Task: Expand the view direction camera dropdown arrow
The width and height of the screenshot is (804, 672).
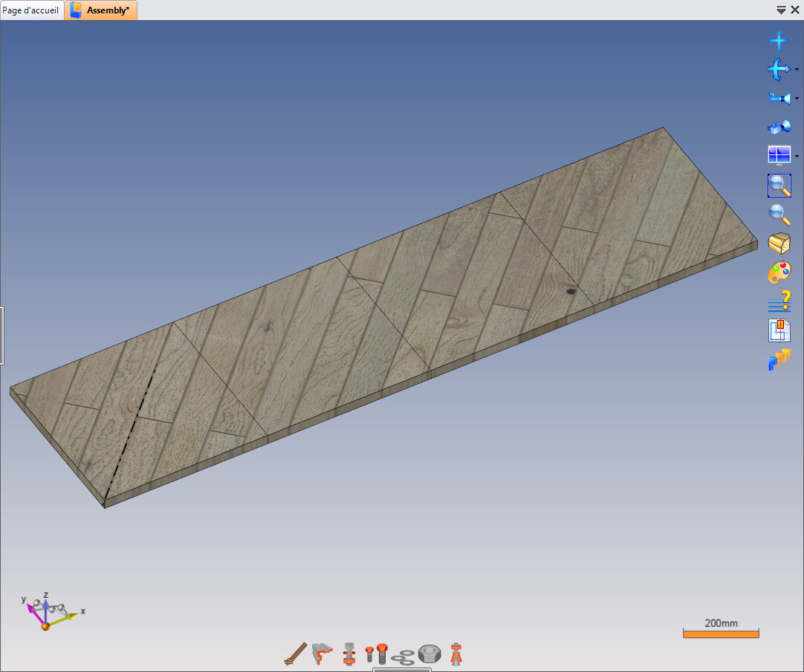Action: coord(797,98)
